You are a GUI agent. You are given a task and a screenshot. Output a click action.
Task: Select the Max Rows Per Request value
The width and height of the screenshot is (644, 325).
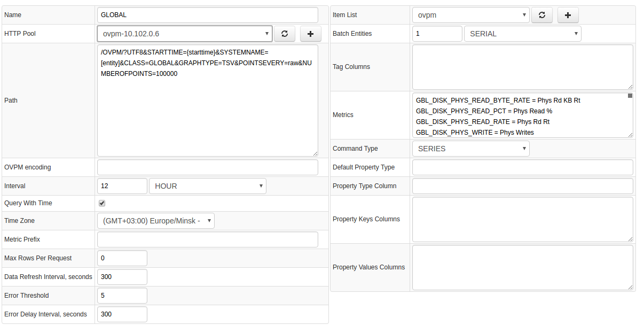(122, 258)
